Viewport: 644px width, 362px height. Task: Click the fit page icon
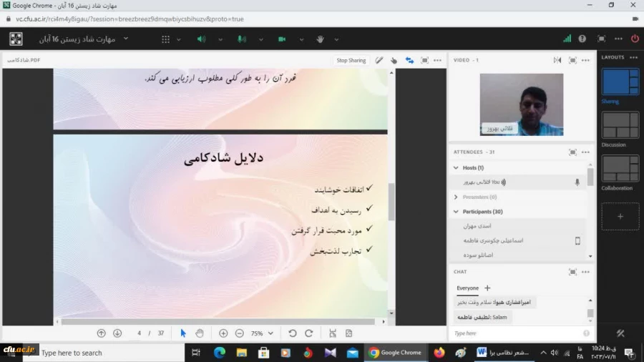coord(348,333)
